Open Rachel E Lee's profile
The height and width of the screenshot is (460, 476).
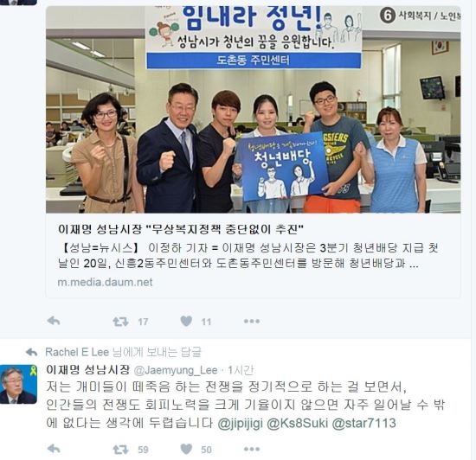coord(77,352)
